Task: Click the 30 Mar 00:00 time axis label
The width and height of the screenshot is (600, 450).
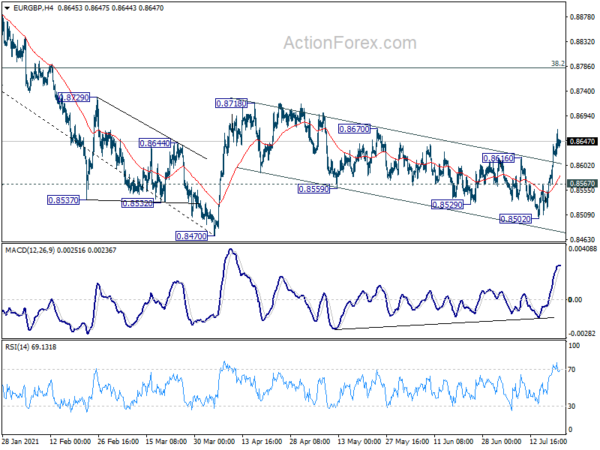Action: tap(216, 441)
